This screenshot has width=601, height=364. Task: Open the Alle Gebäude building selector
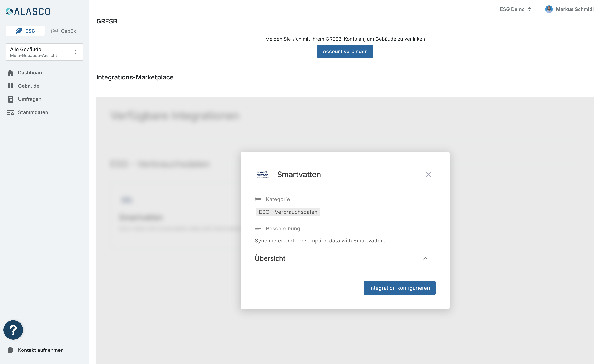[44, 52]
